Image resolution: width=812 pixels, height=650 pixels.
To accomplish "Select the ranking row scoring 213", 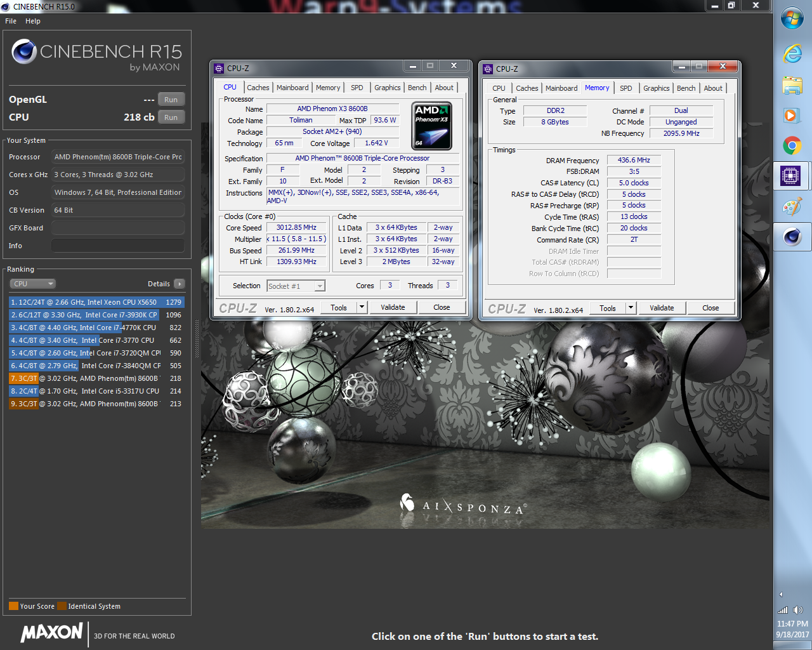I will (96, 404).
